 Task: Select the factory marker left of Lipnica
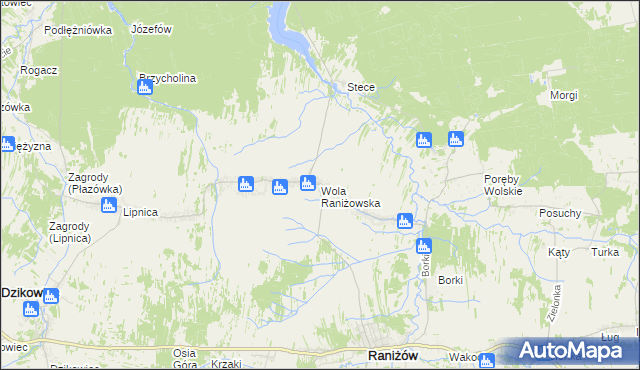click(x=109, y=205)
